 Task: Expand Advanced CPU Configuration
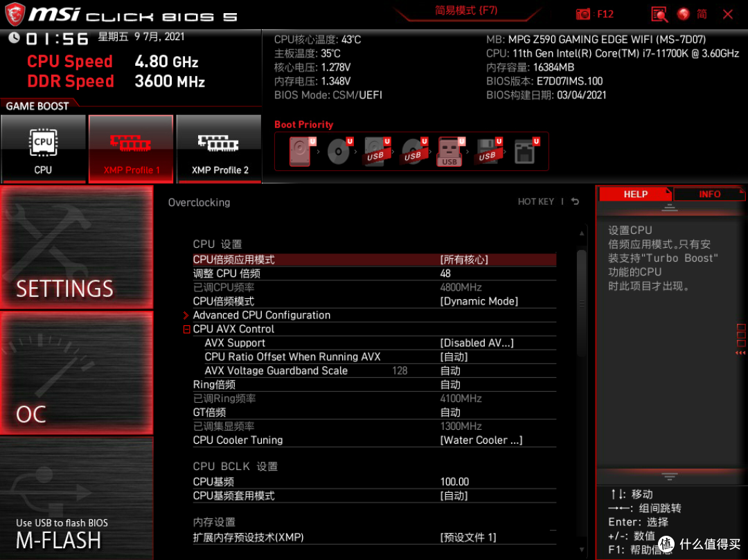pos(261,315)
